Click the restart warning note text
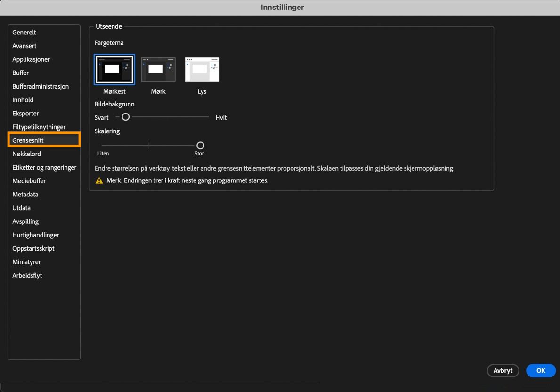 (x=187, y=180)
